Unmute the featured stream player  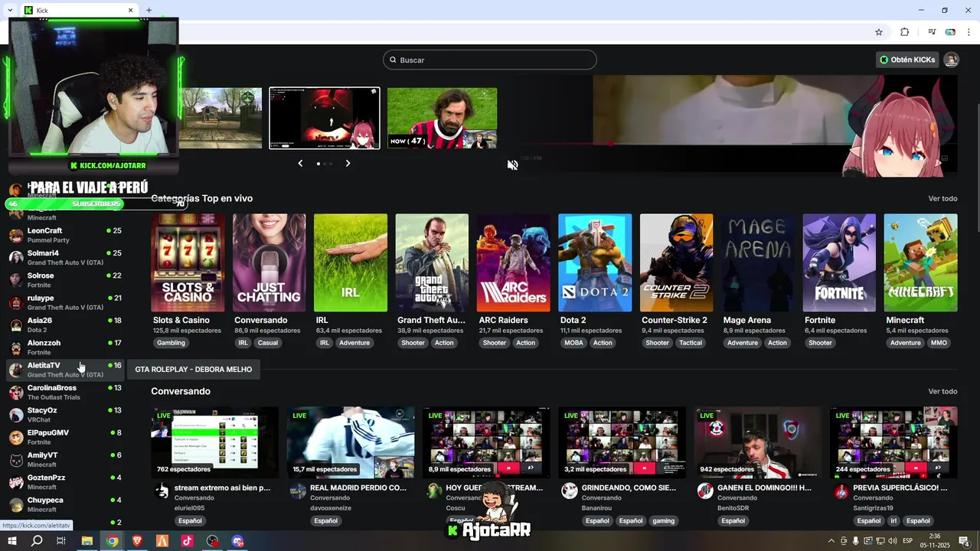click(513, 165)
